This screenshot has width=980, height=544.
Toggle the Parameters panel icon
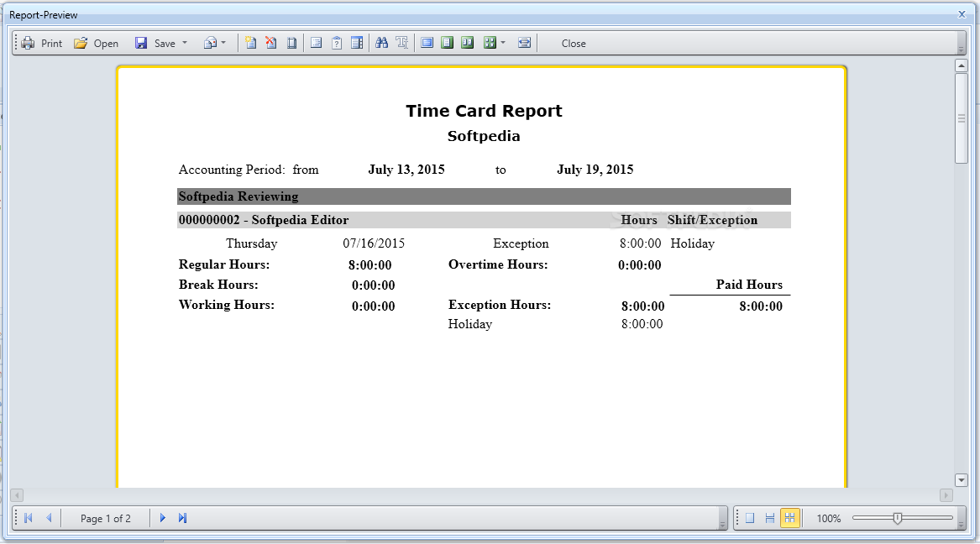337,43
